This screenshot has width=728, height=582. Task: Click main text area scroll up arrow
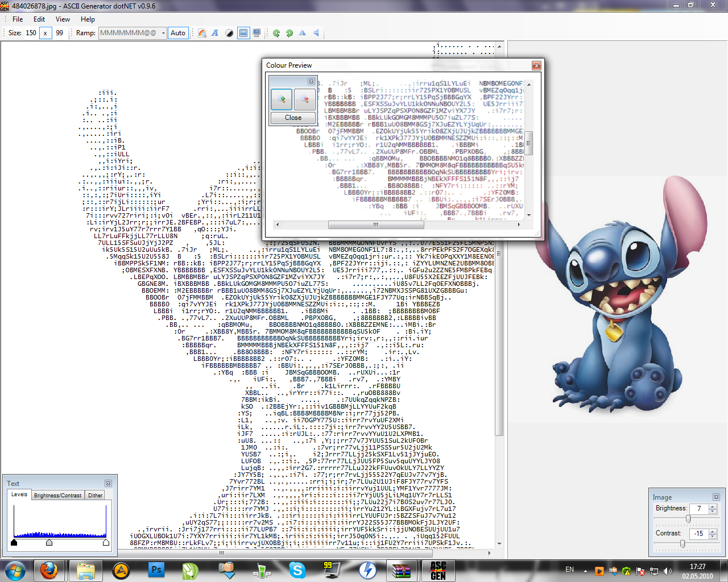[x=499, y=46]
